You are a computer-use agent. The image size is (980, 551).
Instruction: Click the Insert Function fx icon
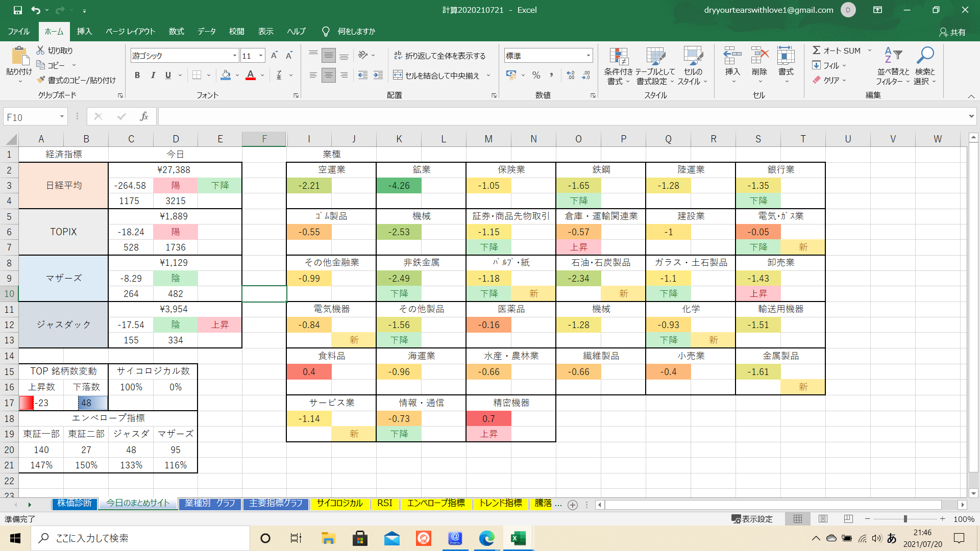pos(144,117)
